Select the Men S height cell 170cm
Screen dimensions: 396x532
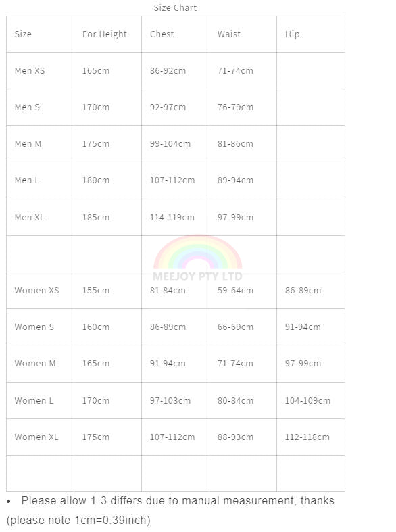pos(107,107)
